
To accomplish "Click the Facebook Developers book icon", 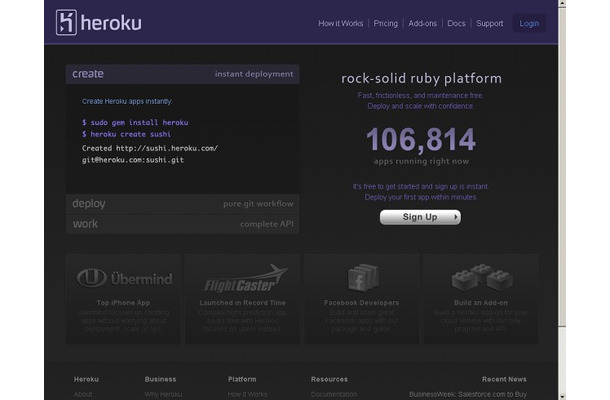I will coord(362,277).
